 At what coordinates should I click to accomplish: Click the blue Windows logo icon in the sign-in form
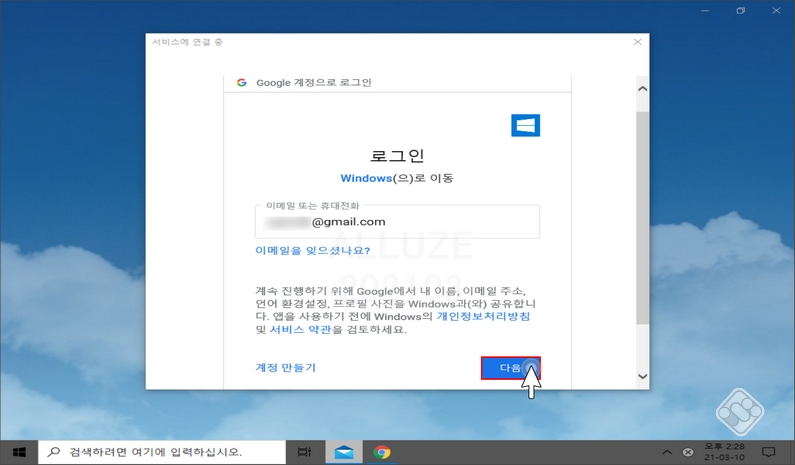coord(525,125)
